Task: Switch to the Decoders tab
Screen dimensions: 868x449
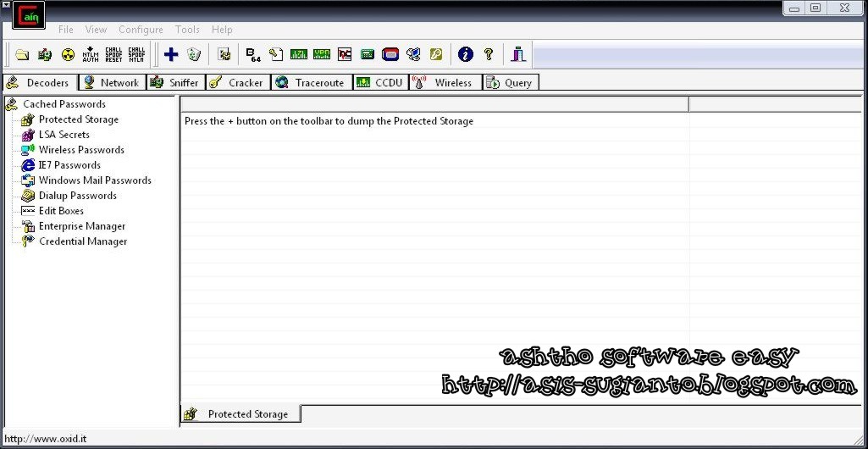Action: pyautogui.click(x=40, y=82)
